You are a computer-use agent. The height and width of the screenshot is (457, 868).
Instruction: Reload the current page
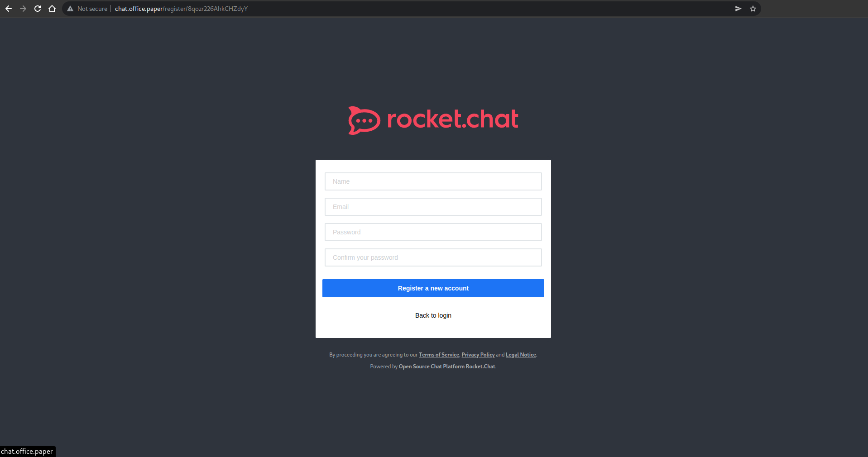point(38,9)
